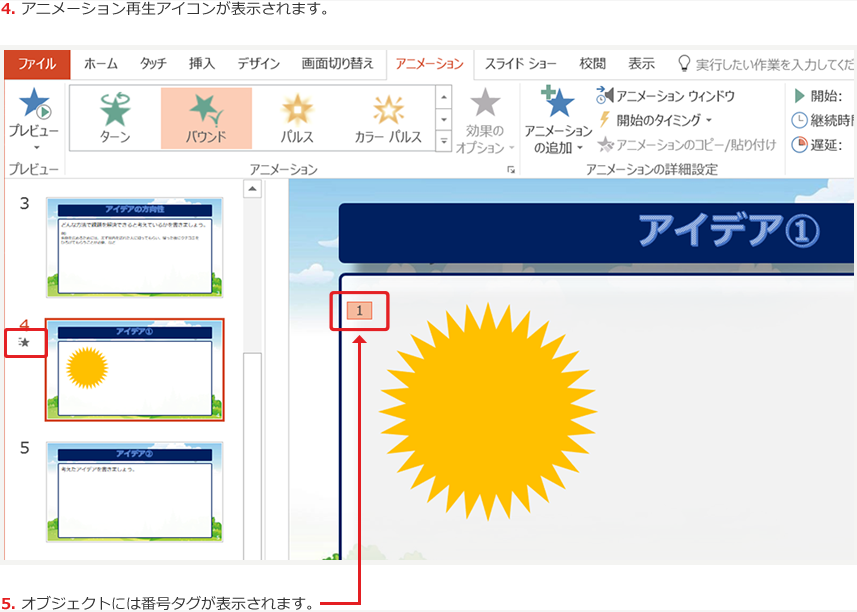The width and height of the screenshot is (857, 612).
Task: Click the Preview star icon
Action: 33,105
